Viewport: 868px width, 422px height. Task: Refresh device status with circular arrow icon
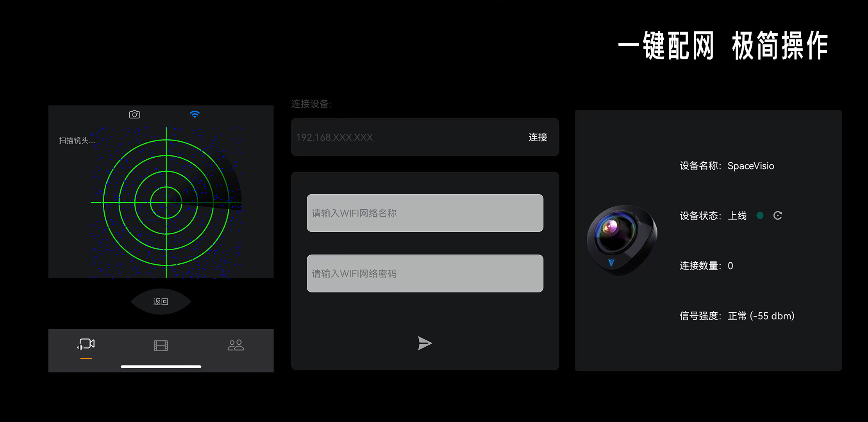tap(777, 215)
